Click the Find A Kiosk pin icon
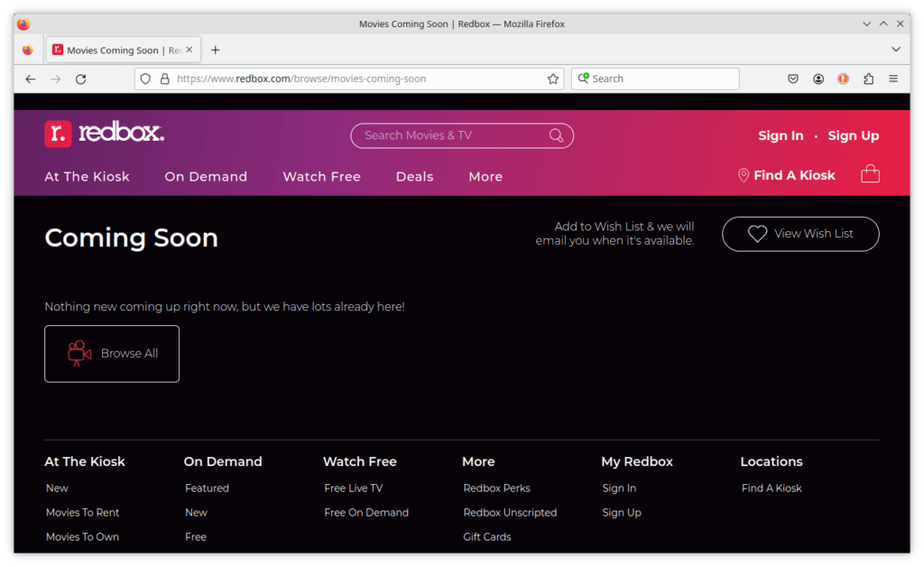This screenshot has width=924, height=567. click(744, 176)
